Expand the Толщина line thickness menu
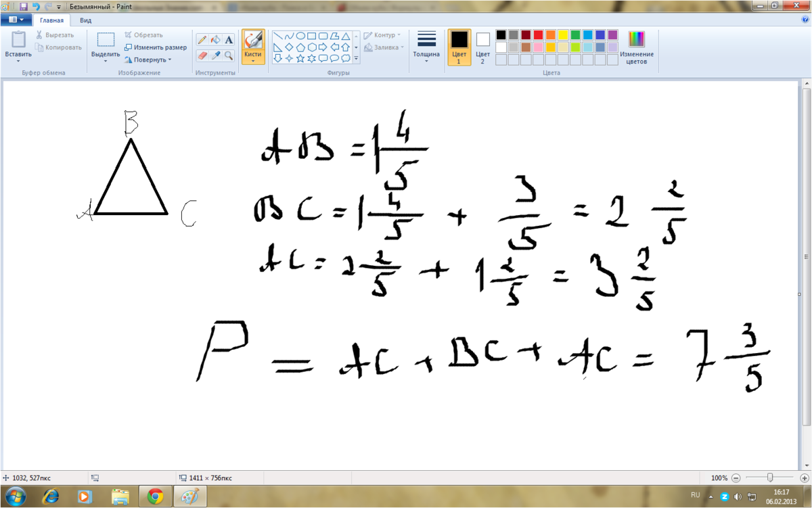Viewport: 812px width, 508px height. [x=426, y=47]
